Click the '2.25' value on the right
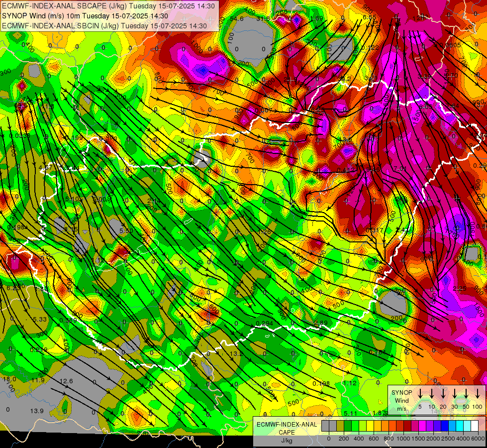Viewport: 487px width, 448px height. pyautogui.click(x=459, y=289)
